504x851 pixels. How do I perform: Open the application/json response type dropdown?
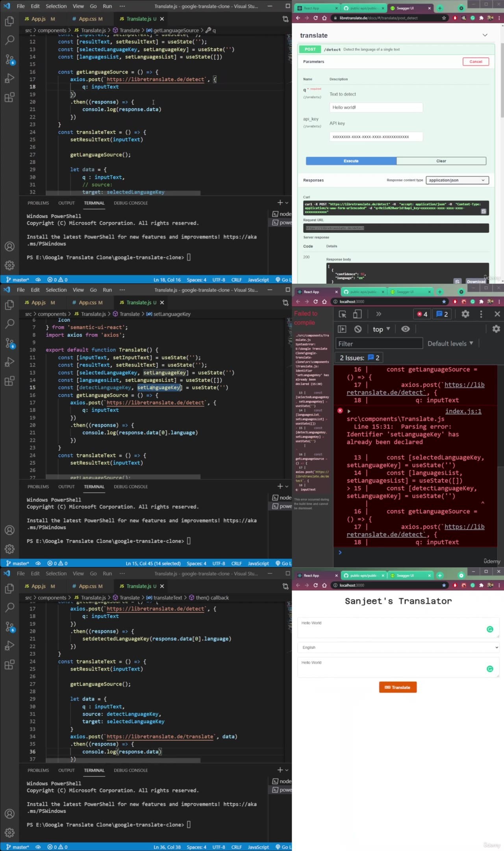point(457,180)
